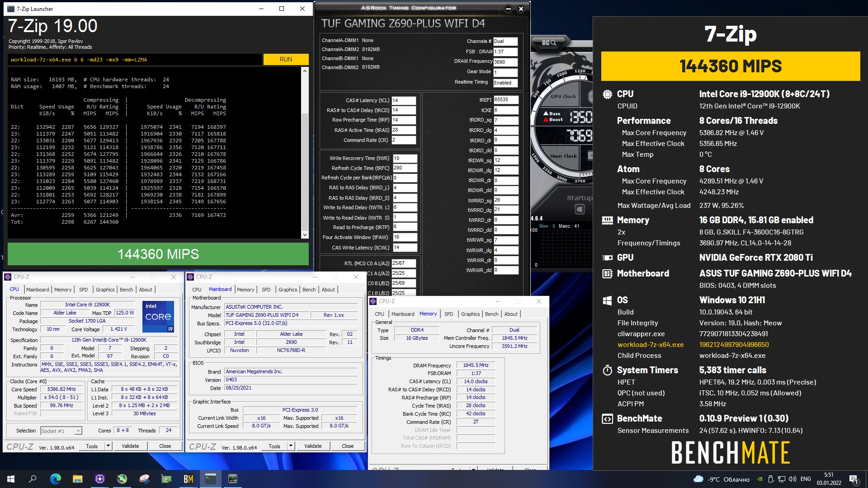Click DRAM Frequency 1845.5 MHz in CPU-Z
The width and height of the screenshot is (868, 488).
(x=476, y=365)
